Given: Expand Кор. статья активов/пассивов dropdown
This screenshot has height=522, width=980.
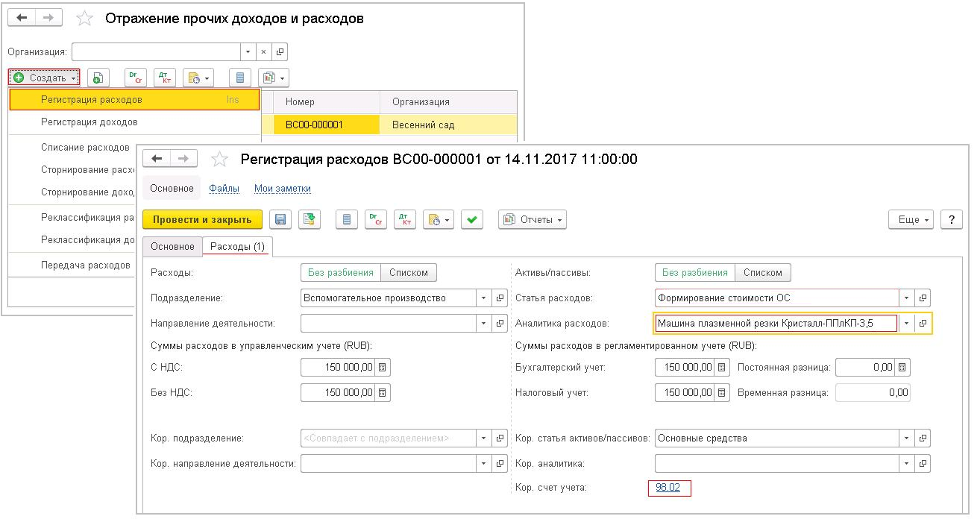Looking at the screenshot, I should coord(907,438).
